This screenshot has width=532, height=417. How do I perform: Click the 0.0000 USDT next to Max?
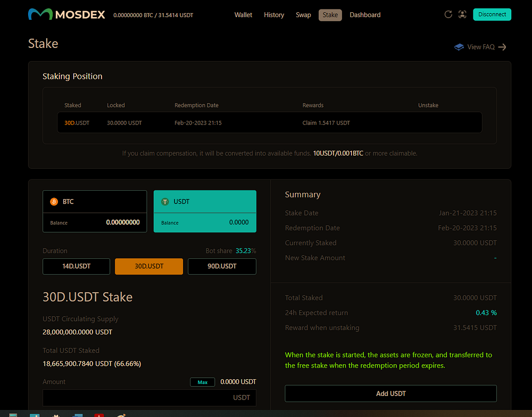(x=238, y=382)
